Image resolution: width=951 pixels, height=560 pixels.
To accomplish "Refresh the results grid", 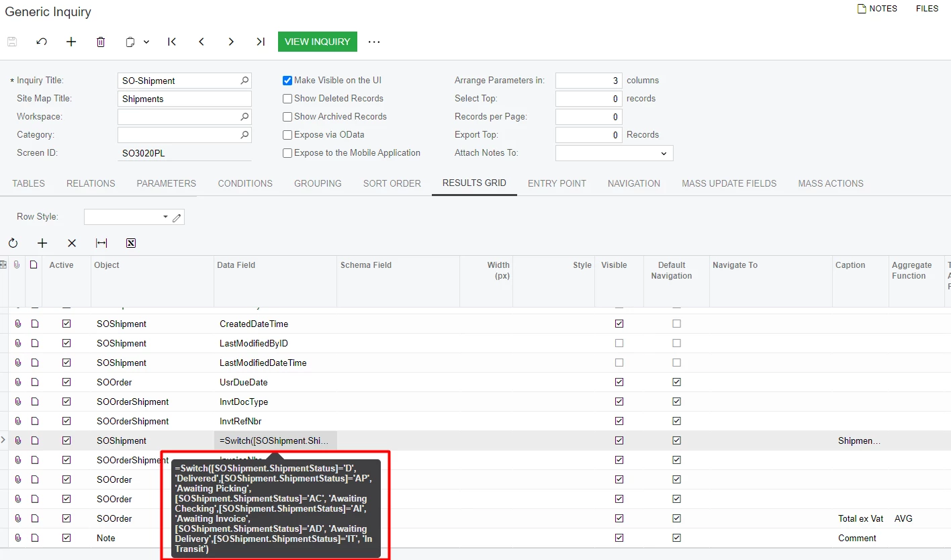I will [x=13, y=243].
